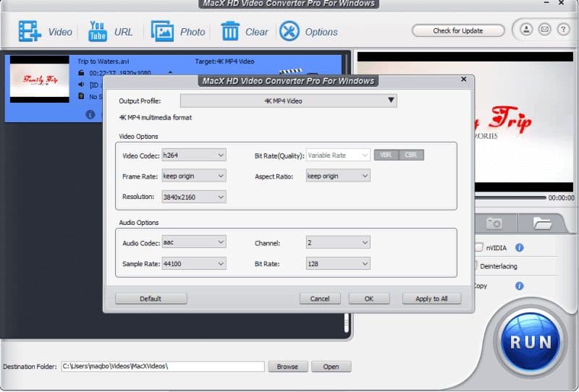Click the Clear trash bin icon
The image size is (579, 392).
[230, 31]
